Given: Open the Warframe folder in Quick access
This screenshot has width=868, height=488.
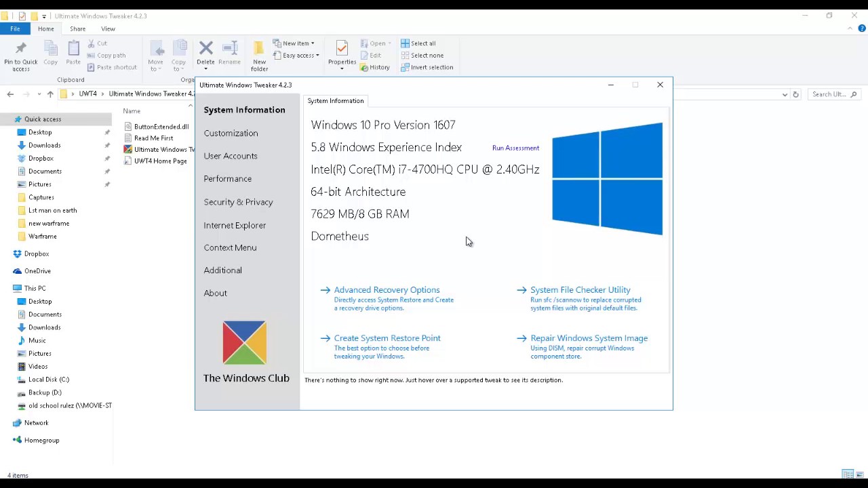Looking at the screenshot, I should click(37, 237).
